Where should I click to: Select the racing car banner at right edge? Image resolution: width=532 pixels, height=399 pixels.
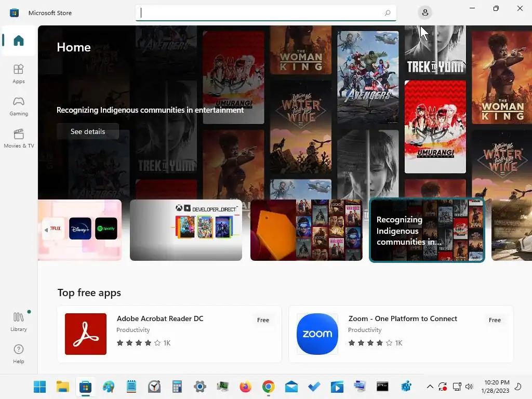(x=512, y=230)
